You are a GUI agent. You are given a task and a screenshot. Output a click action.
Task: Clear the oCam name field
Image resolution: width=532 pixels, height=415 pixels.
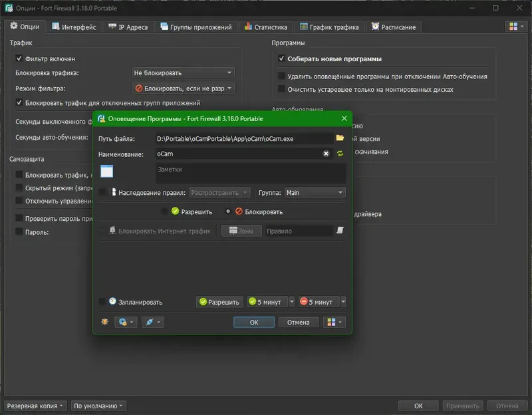[x=326, y=154]
